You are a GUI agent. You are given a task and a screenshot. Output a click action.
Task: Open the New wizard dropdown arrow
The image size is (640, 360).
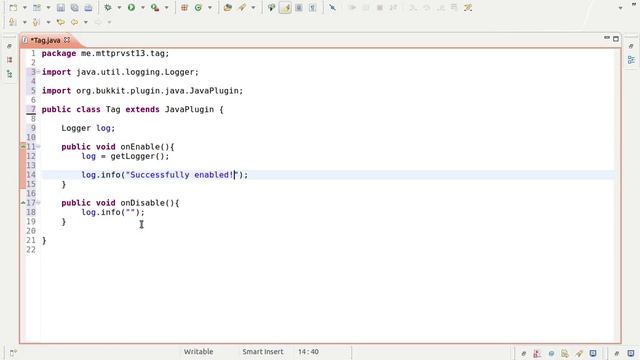[x=24, y=8]
